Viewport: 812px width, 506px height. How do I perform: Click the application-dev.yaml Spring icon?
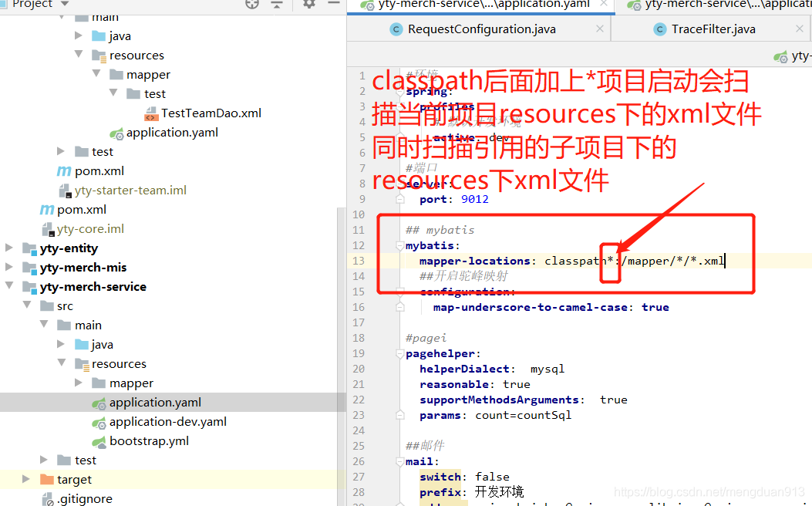tap(99, 422)
